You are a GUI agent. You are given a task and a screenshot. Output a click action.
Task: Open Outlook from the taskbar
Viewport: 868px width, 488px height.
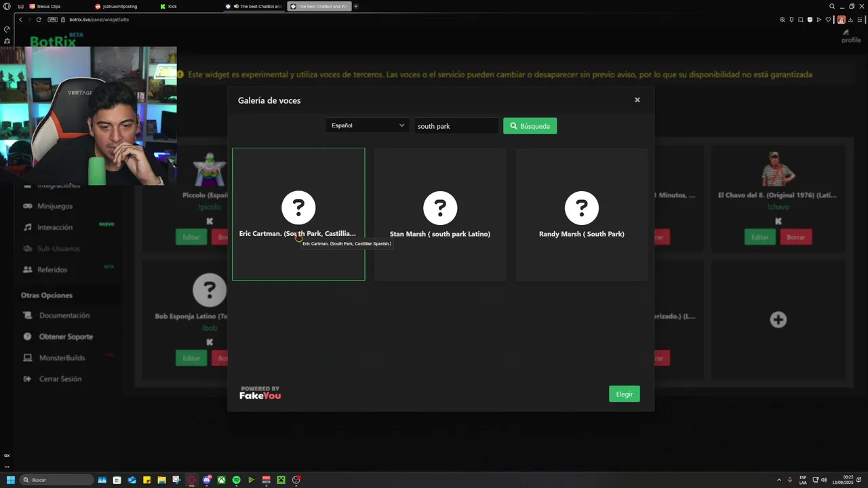point(132,480)
